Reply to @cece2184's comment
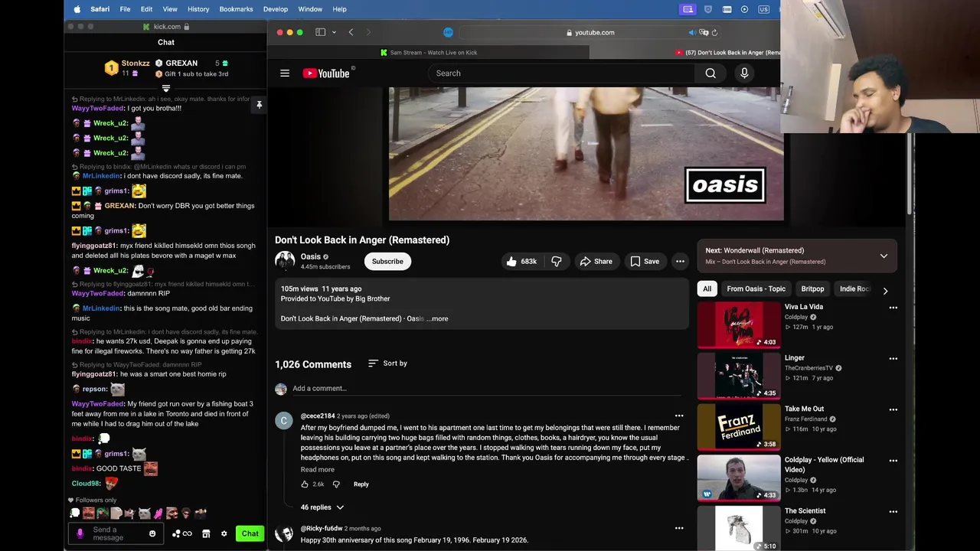The width and height of the screenshot is (980, 551). pos(361,484)
